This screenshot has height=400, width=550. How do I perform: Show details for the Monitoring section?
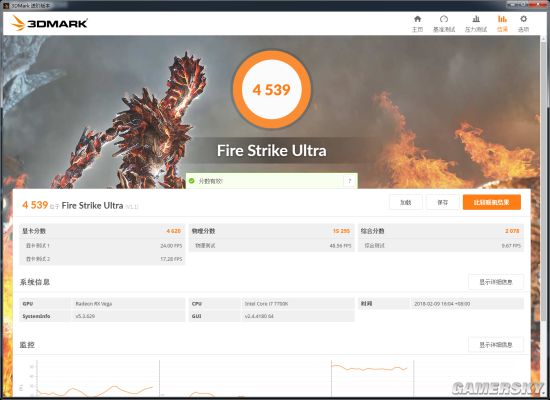point(496,345)
